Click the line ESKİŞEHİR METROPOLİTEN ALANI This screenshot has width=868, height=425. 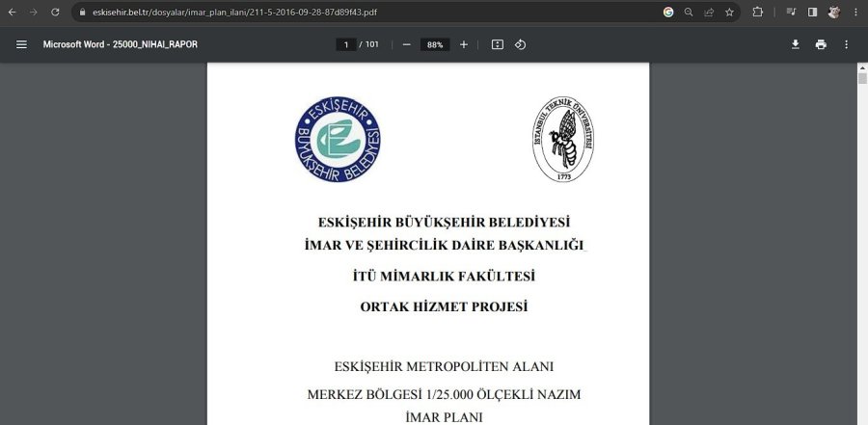444,367
